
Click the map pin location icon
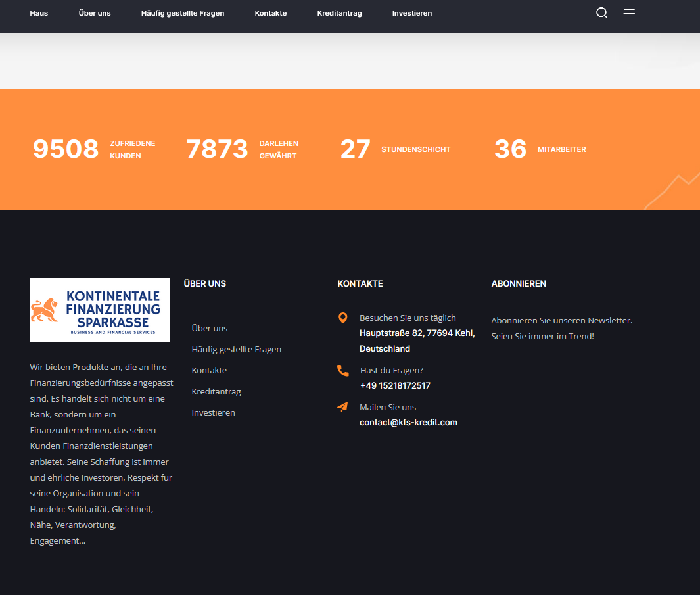coord(343,318)
